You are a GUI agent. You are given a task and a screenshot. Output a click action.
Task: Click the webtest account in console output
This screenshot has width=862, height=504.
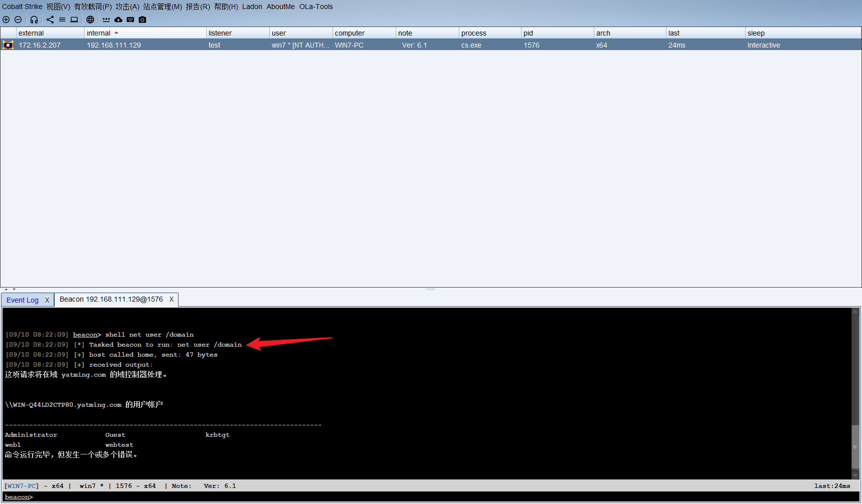(119, 445)
